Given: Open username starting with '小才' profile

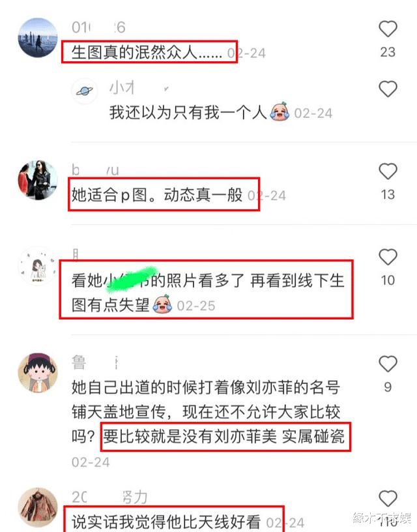Looking at the screenshot, I should point(122,87).
